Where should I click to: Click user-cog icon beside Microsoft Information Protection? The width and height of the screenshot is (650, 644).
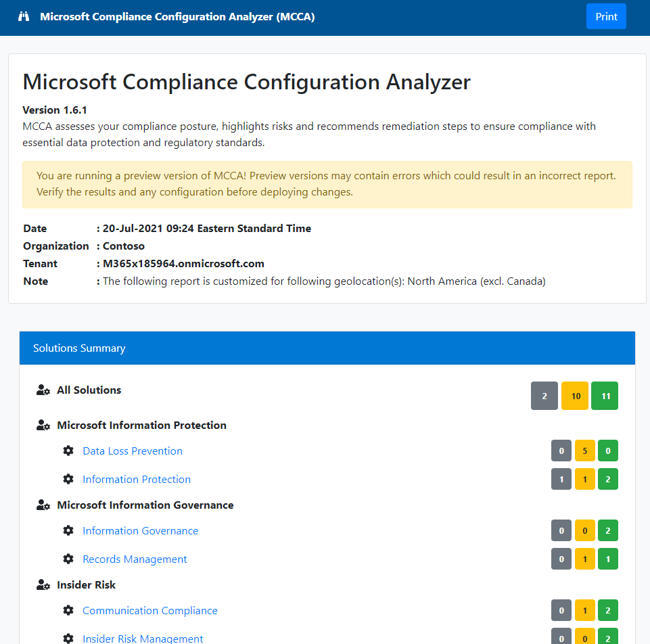coord(43,425)
